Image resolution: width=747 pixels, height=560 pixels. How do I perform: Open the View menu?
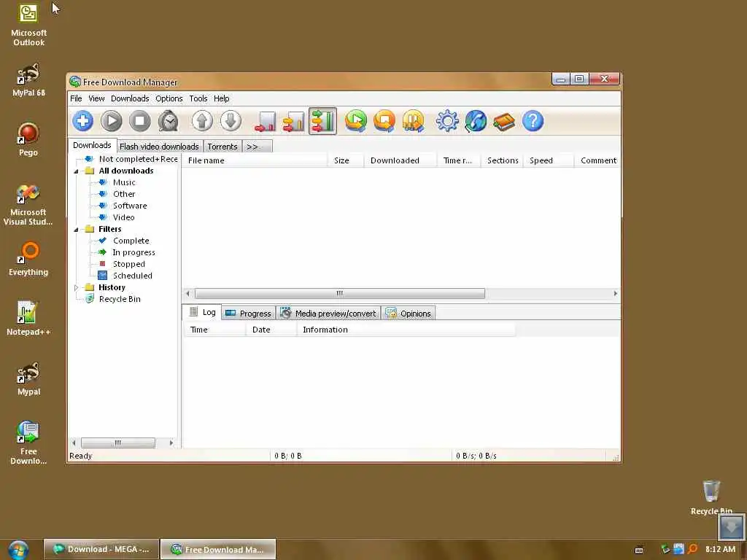(96, 98)
